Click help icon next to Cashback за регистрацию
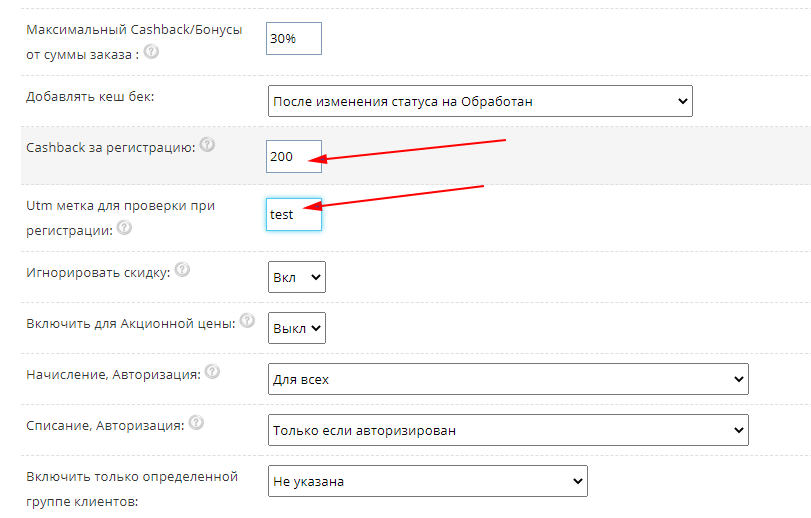Screen dimensions: 811x518 pyautogui.click(x=207, y=145)
